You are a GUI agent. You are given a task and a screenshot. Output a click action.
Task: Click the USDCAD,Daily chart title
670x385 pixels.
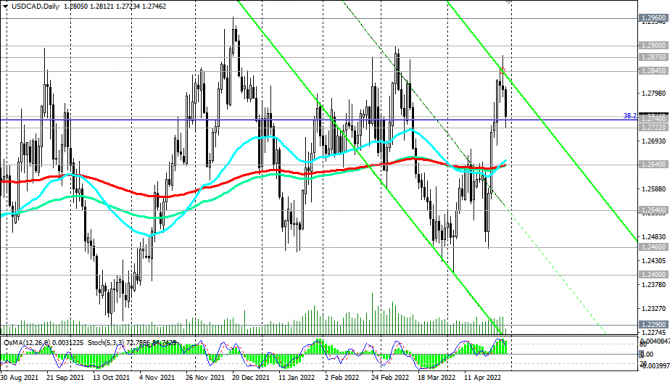click(35, 6)
